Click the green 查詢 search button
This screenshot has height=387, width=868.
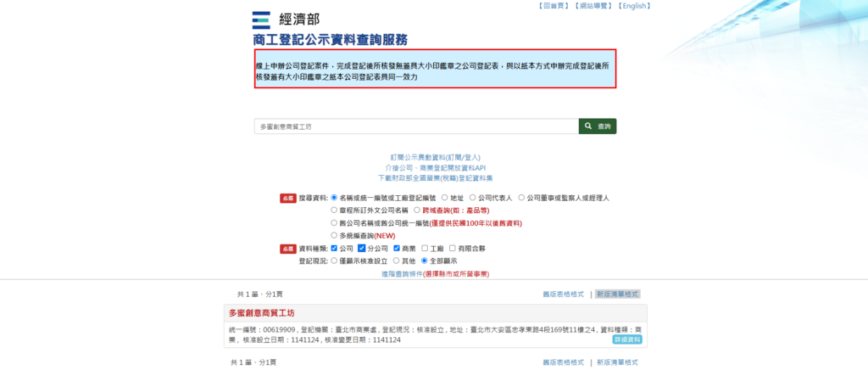pyautogui.click(x=598, y=126)
